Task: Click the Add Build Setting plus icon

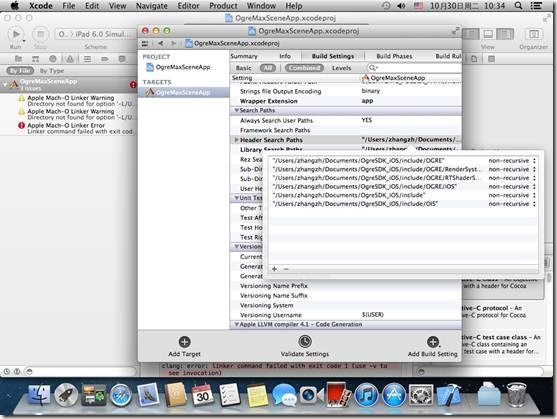Action: (433, 342)
